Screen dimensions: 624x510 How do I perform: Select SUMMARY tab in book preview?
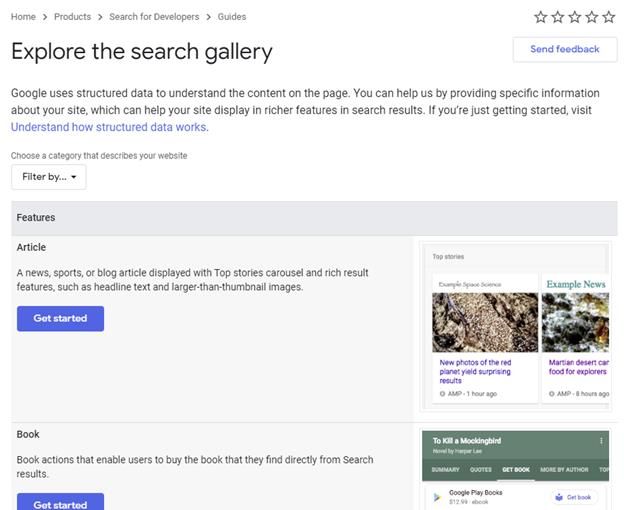445,470
